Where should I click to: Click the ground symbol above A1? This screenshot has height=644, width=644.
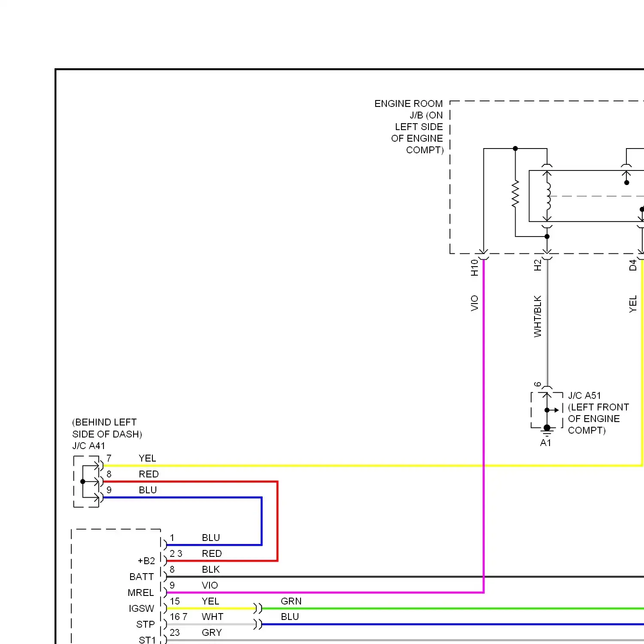point(547,432)
